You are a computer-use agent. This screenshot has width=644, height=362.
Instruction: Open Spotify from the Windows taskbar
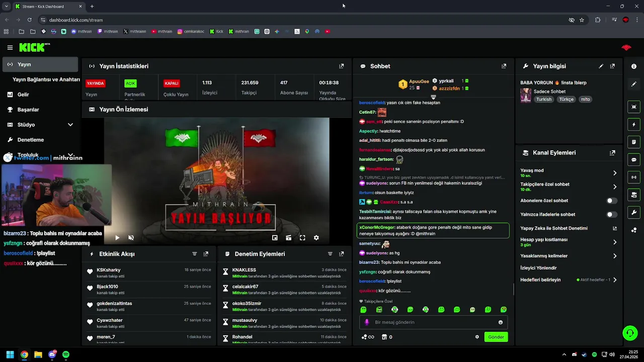[x=66, y=354]
